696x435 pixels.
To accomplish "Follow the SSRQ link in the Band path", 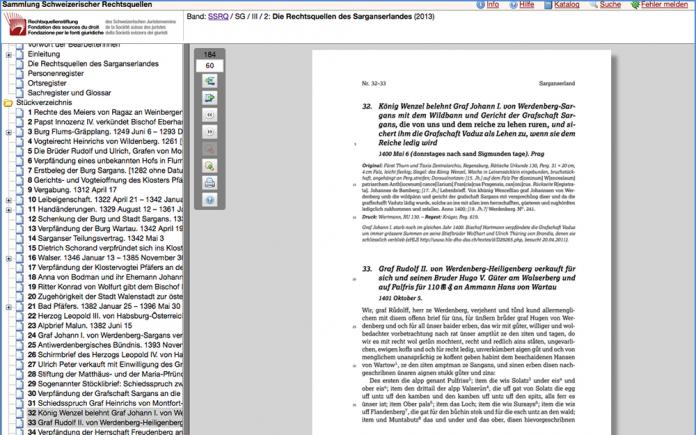I will tap(218, 16).
